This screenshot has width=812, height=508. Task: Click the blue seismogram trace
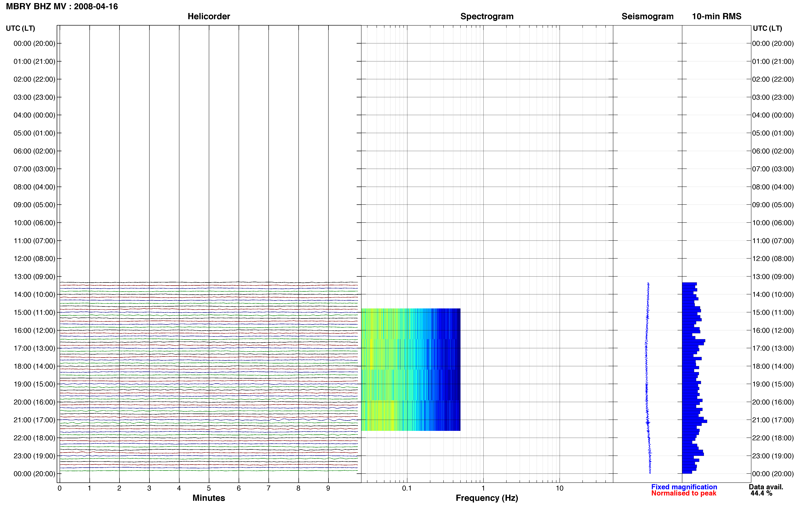point(648,378)
